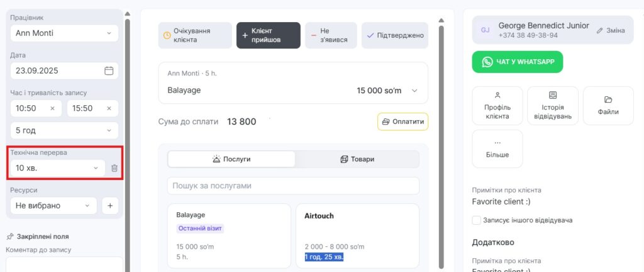
Task: Check 'Записує іншого відвідувача' checkbox
Action: [x=477, y=220]
